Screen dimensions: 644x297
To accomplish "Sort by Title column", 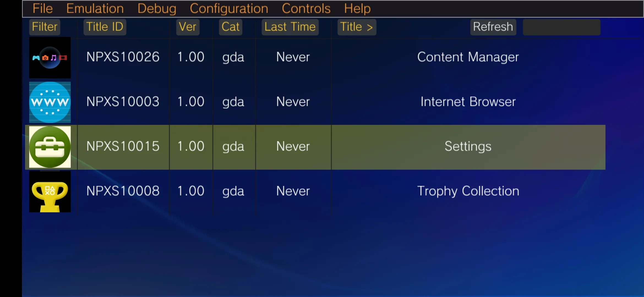I will coord(356,27).
